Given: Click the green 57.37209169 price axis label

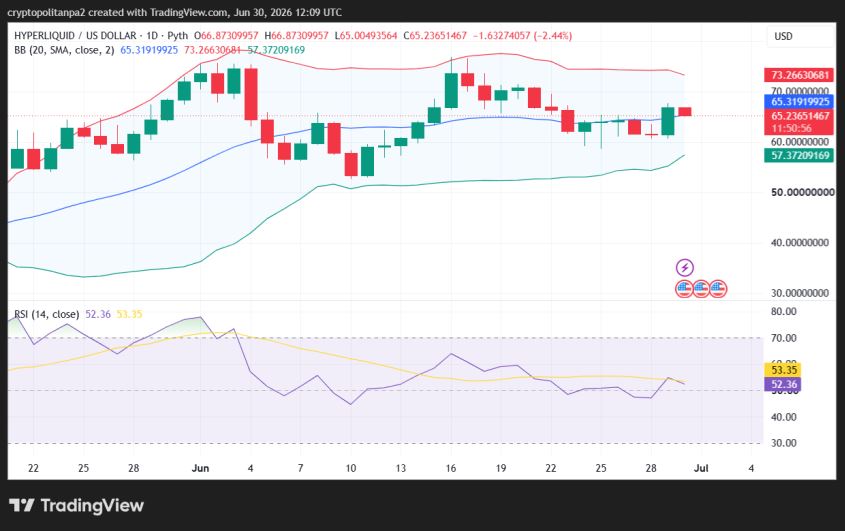Looking at the screenshot, I should point(799,156).
